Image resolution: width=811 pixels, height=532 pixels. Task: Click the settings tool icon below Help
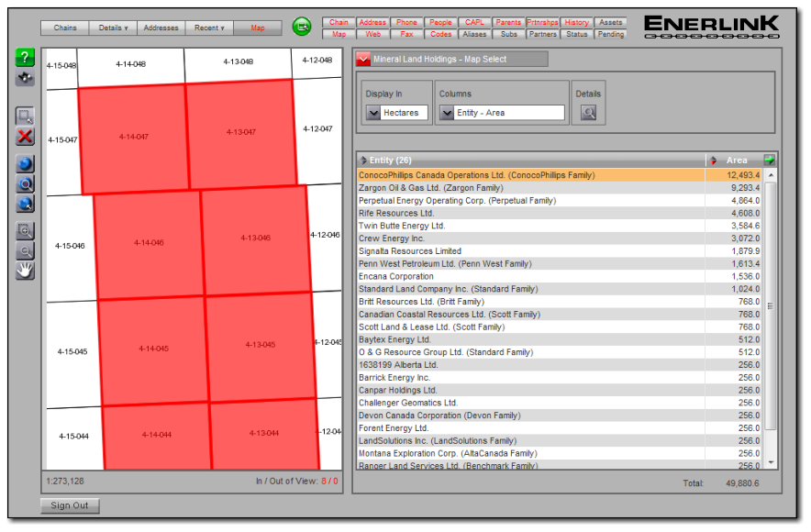click(25, 78)
